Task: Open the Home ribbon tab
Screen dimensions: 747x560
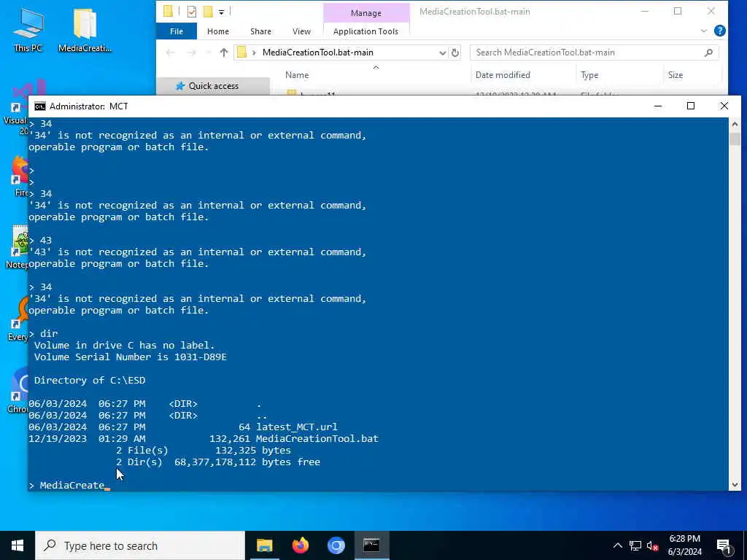Action: tap(217, 31)
